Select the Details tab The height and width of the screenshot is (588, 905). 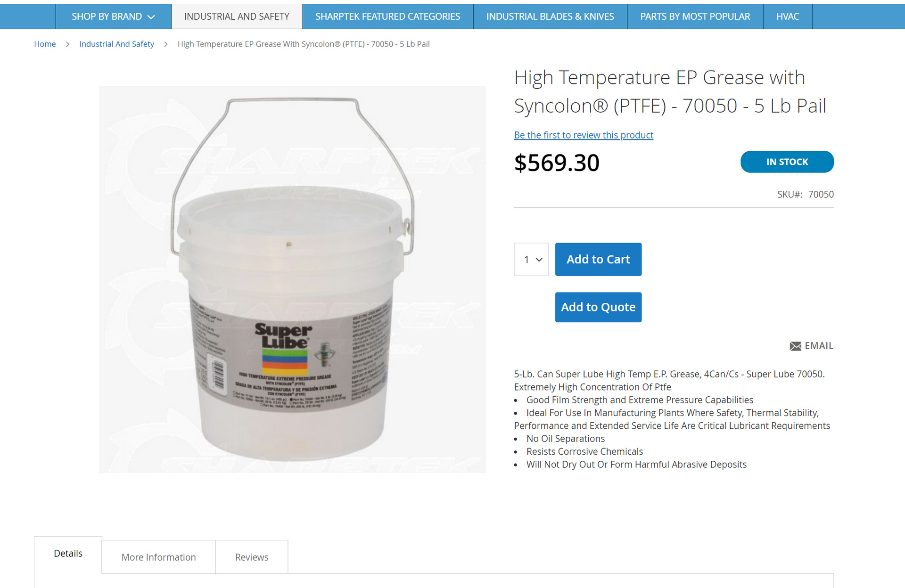pos(68,555)
